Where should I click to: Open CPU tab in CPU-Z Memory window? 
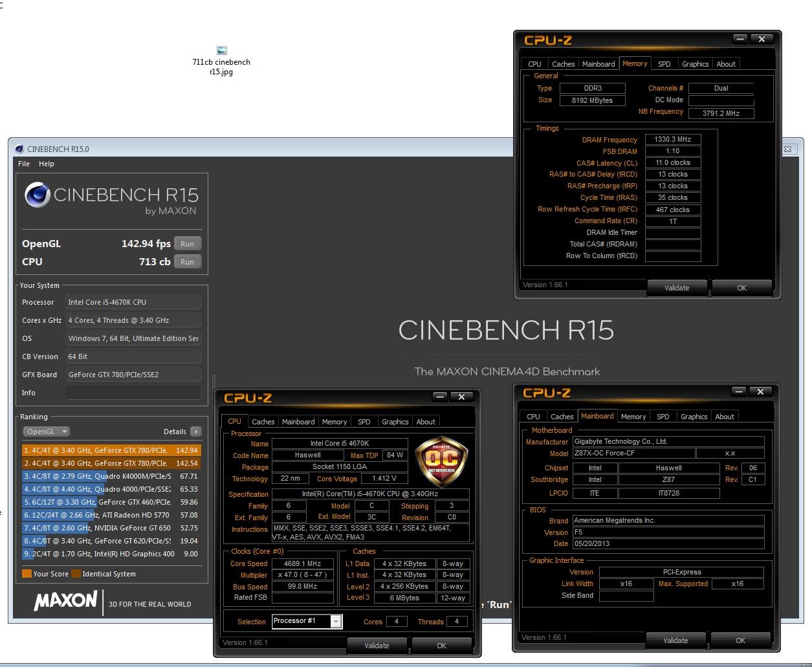click(x=534, y=64)
